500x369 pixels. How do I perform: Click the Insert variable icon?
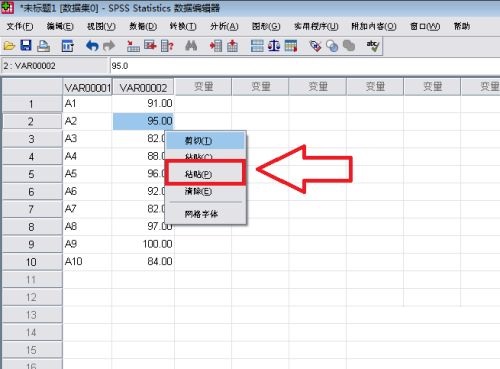233,46
